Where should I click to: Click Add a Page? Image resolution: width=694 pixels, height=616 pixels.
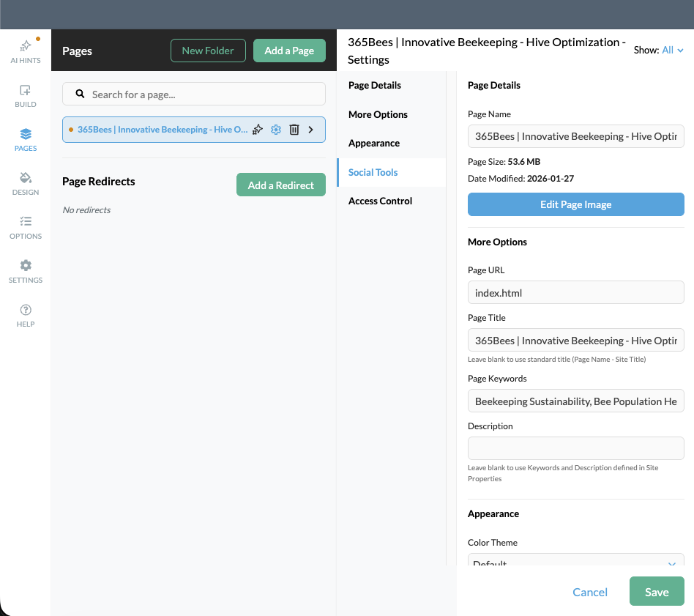pyautogui.click(x=291, y=51)
